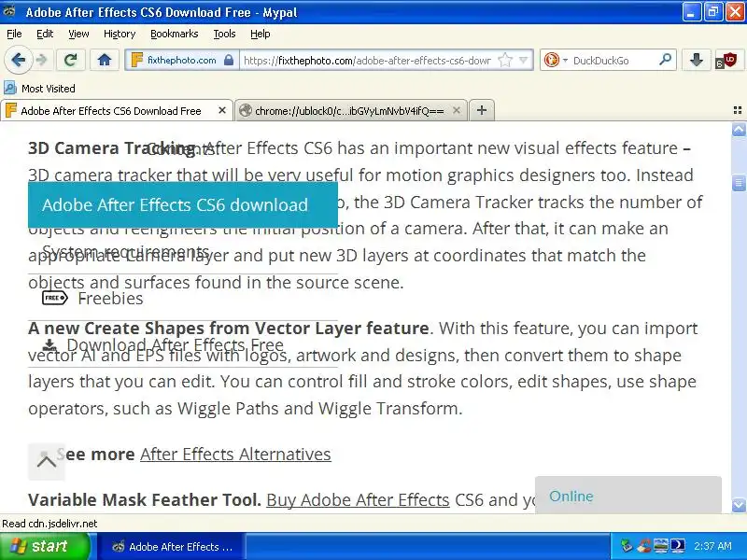The width and height of the screenshot is (747, 560).
Task: Click the globe favicon on the ublock0 tab
Action: click(x=245, y=110)
